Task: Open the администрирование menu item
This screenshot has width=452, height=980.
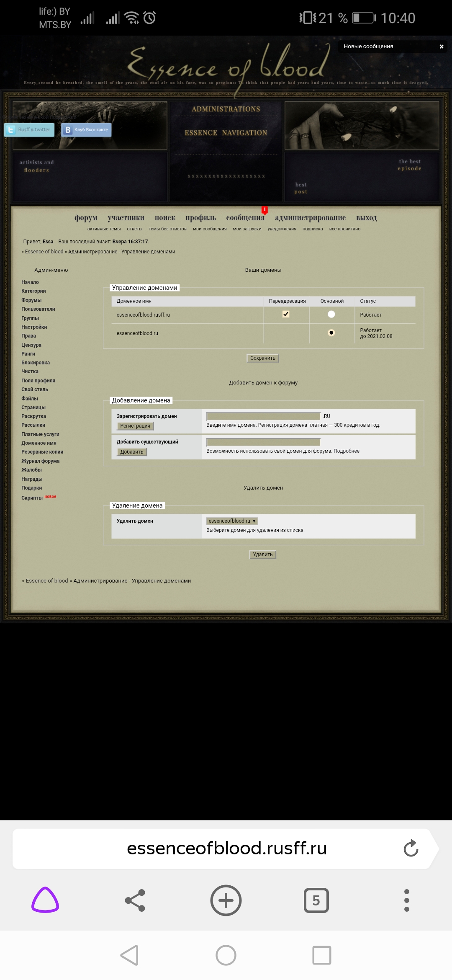Action: [x=310, y=218]
